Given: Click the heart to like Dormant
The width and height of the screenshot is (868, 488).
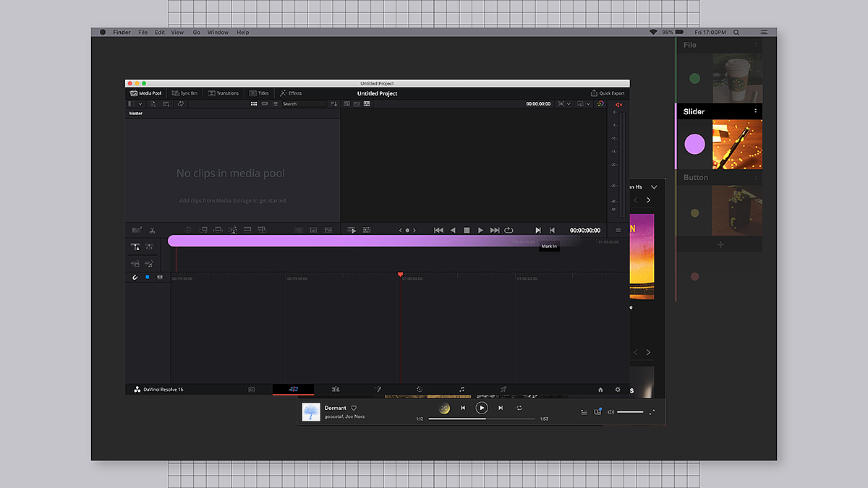Looking at the screenshot, I should point(354,408).
